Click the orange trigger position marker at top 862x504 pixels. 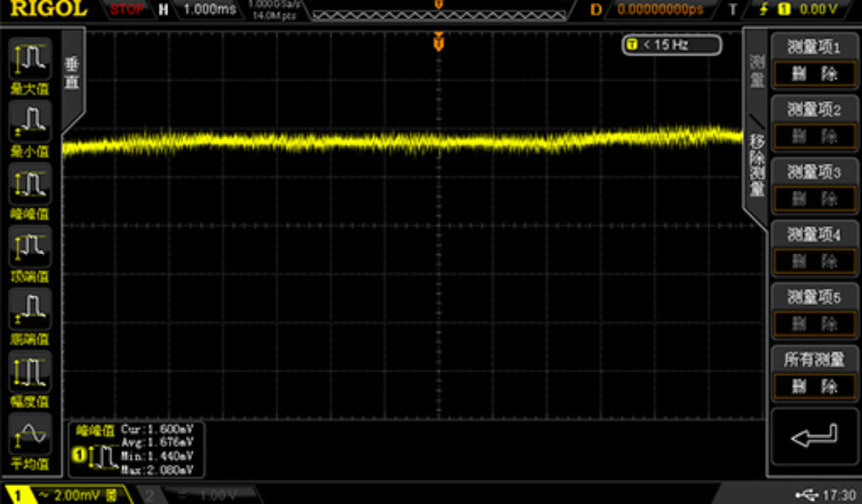click(x=438, y=44)
